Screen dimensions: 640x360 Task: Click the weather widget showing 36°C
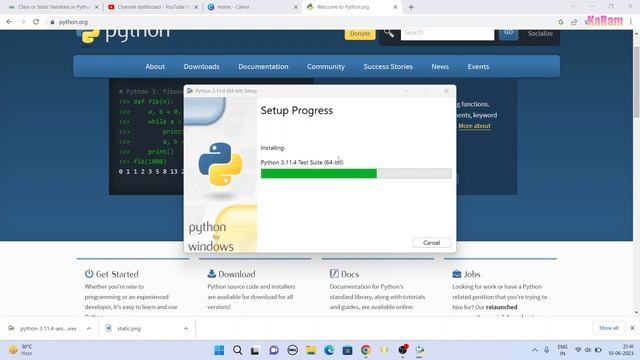(x=21, y=350)
